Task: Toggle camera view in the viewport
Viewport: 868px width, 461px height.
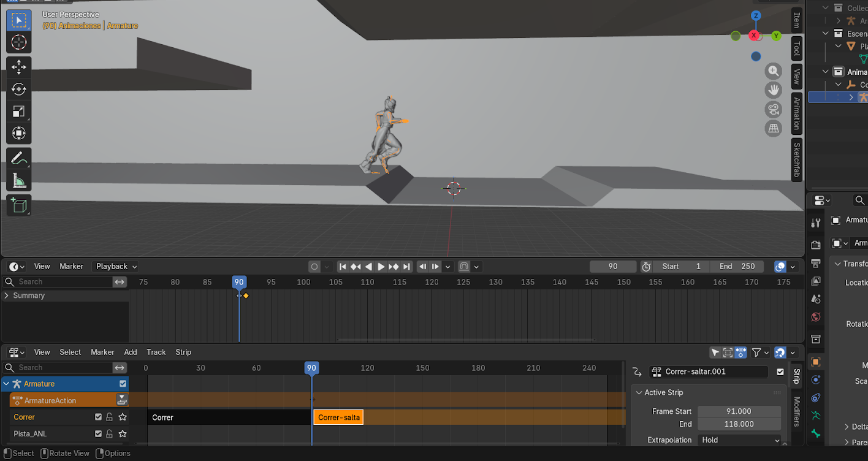Action: coord(774,110)
